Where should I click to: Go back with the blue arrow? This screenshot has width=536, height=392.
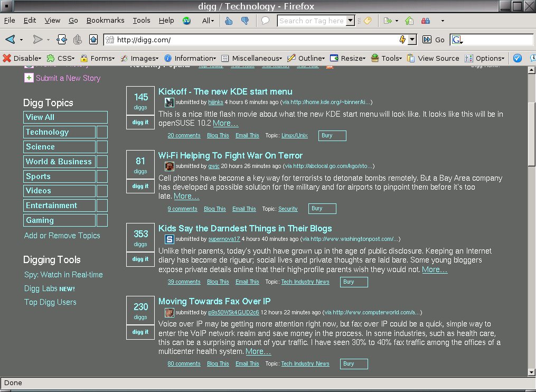pyautogui.click(x=10, y=40)
